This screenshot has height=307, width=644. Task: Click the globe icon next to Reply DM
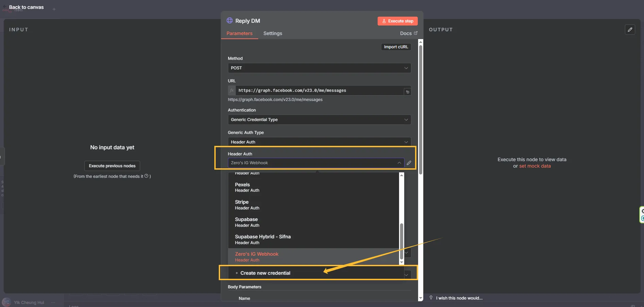click(230, 20)
